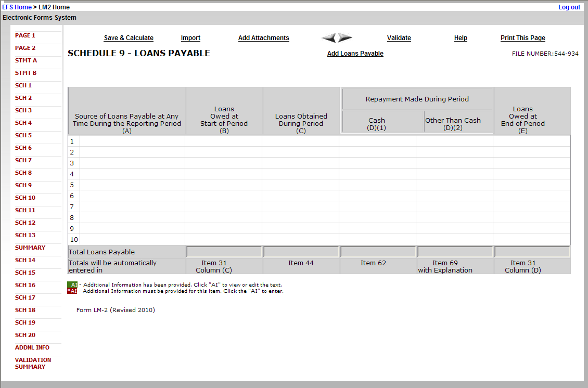
Task: Open SCH 1 in sidebar
Action: click(x=23, y=85)
